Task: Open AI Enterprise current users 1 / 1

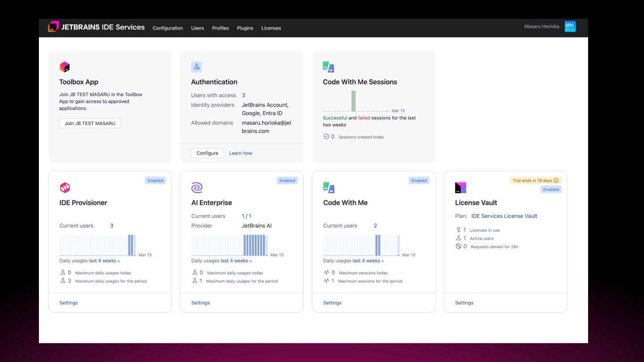Action: click(246, 216)
